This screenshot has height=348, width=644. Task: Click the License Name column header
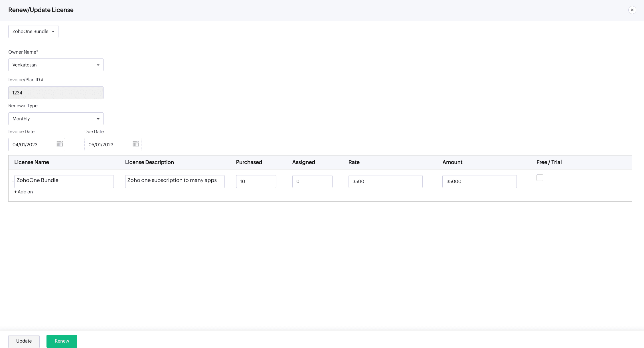click(x=32, y=162)
